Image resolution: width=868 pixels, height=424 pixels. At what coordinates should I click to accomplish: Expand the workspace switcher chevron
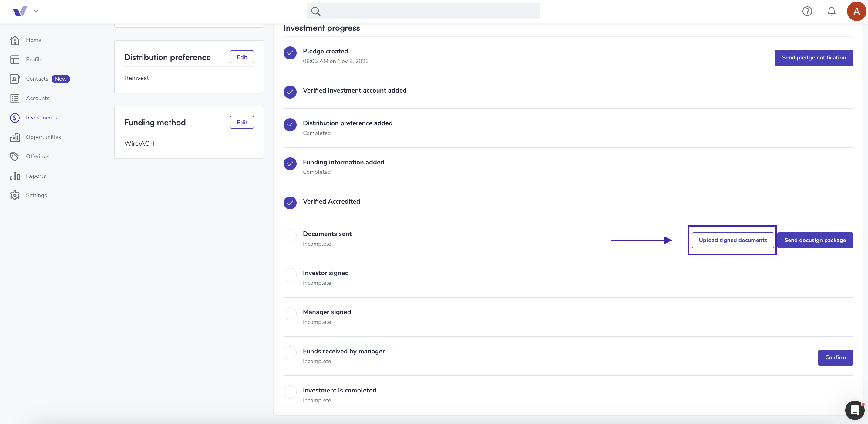click(36, 11)
